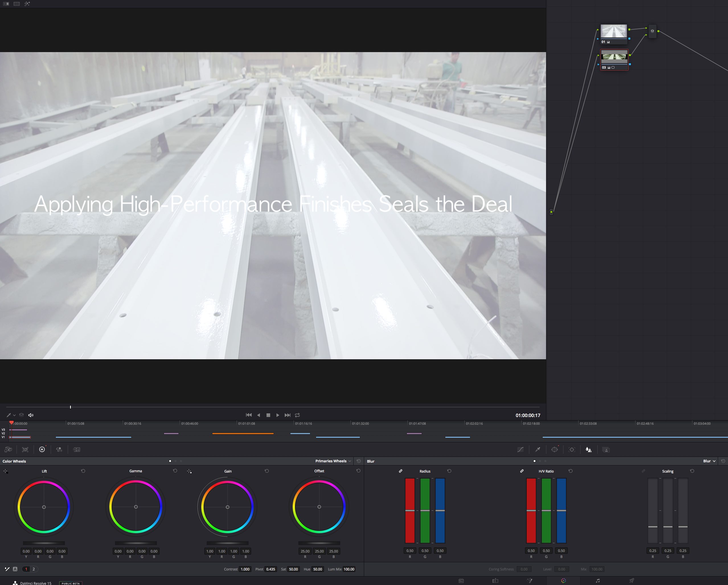Reset the Lift color wheel
Viewport: 728px width, 585px height.
tap(83, 471)
